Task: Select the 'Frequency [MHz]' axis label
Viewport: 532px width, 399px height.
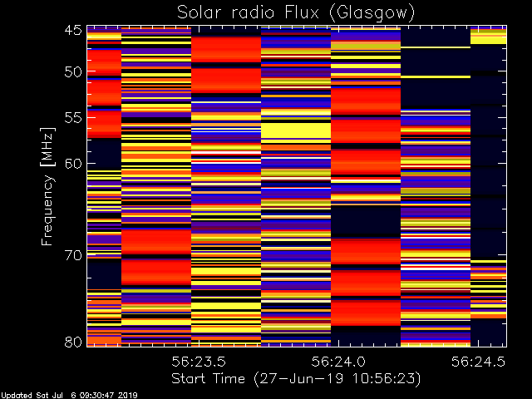Action: click(x=47, y=186)
